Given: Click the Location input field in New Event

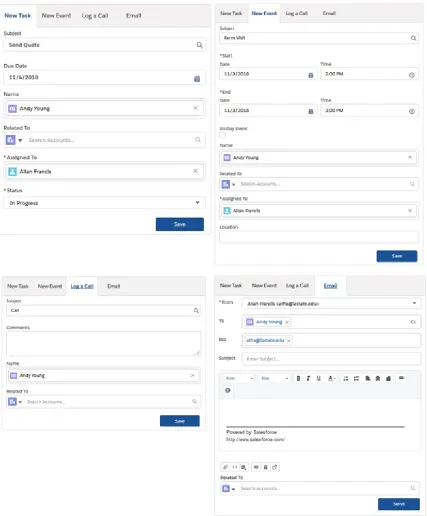Looking at the screenshot, I should (x=319, y=237).
